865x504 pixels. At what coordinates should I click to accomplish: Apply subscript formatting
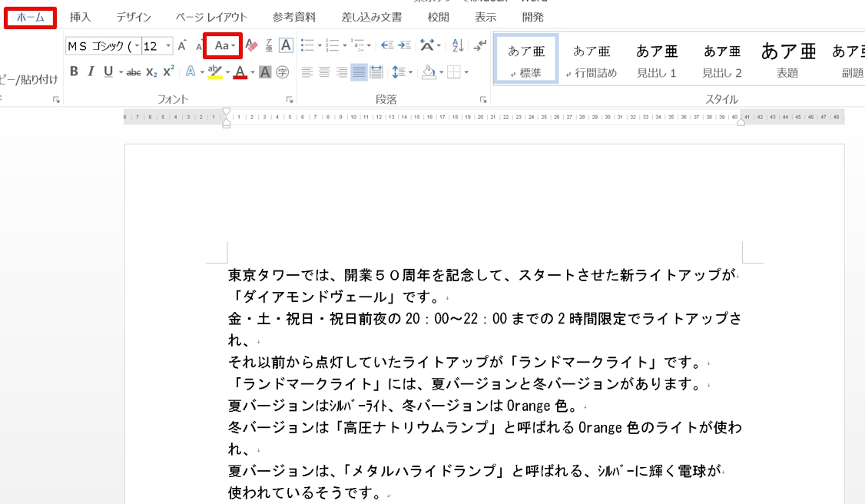[151, 72]
